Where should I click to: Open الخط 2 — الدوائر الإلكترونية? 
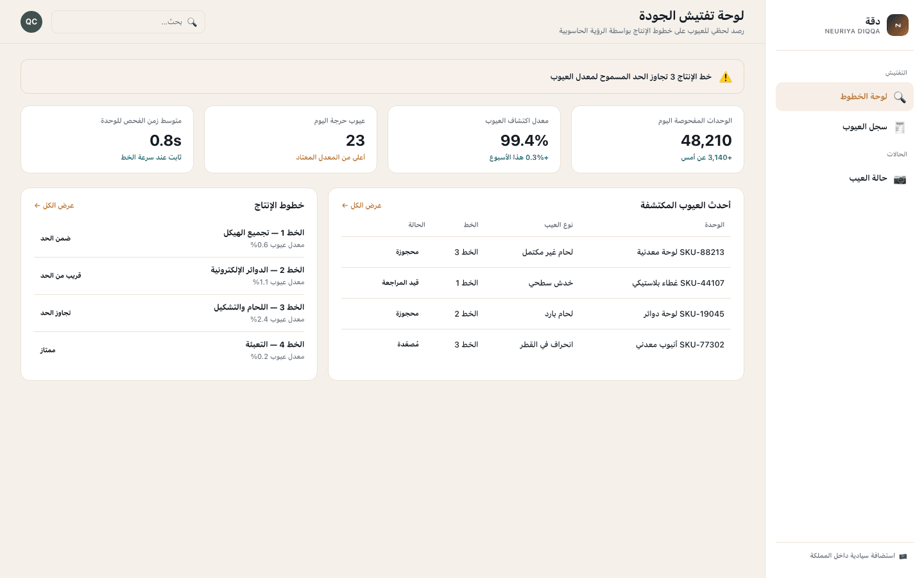pos(169,276)
